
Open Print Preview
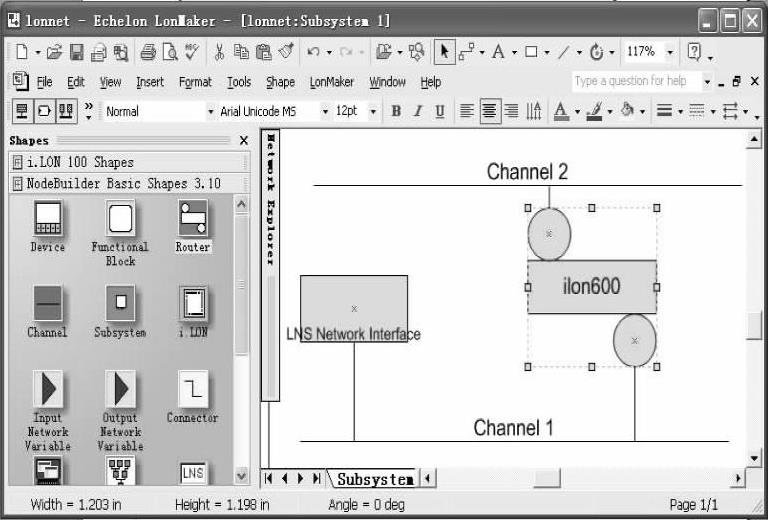170,51
